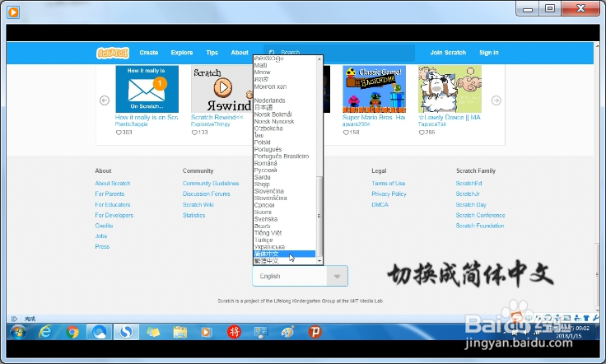Open the Privacy Policy link
This screenshot has width=606, height=364.
[389, 194]
